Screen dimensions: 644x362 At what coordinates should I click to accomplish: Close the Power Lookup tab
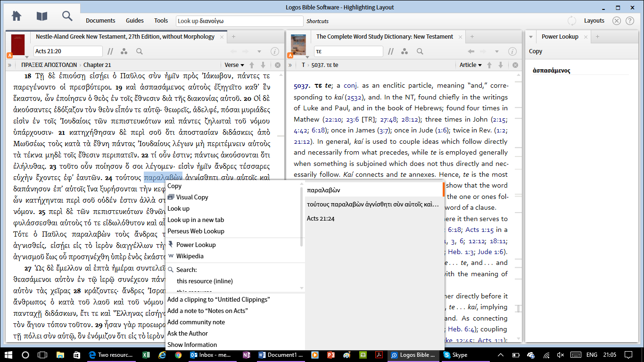point(586,37)
